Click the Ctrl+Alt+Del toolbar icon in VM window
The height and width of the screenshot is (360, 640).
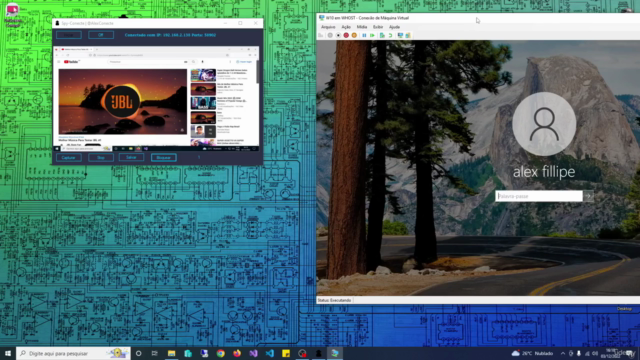coord(321,36)
